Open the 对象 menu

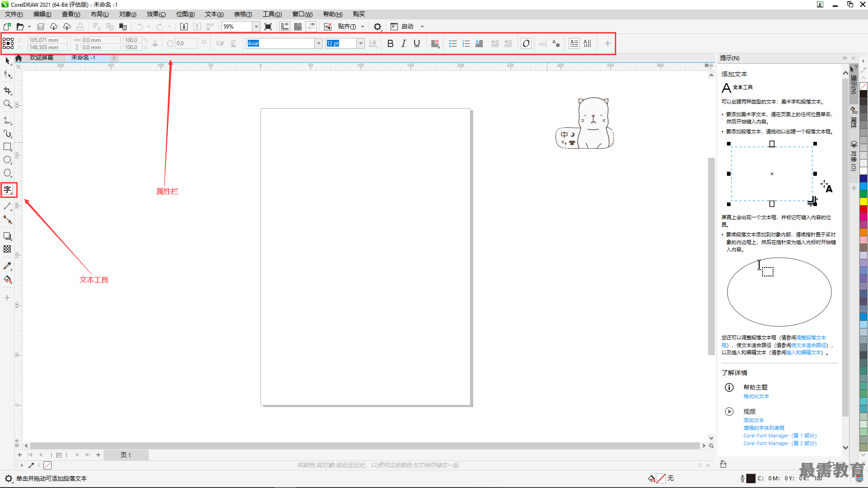pyautogui.click(x=127, y=14)
